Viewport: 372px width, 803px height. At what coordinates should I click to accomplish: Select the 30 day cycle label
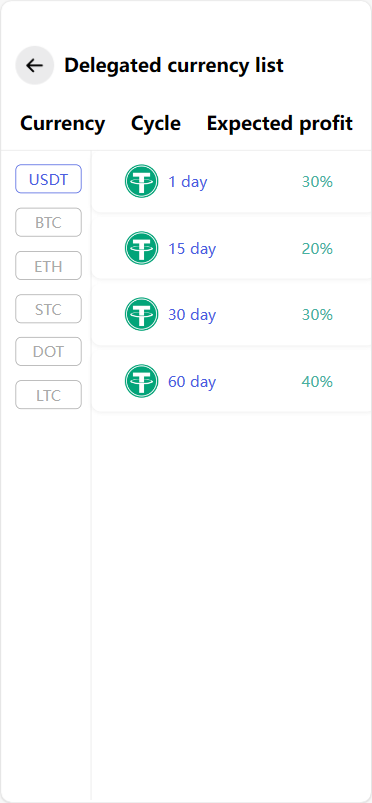(x=192, y=314)
